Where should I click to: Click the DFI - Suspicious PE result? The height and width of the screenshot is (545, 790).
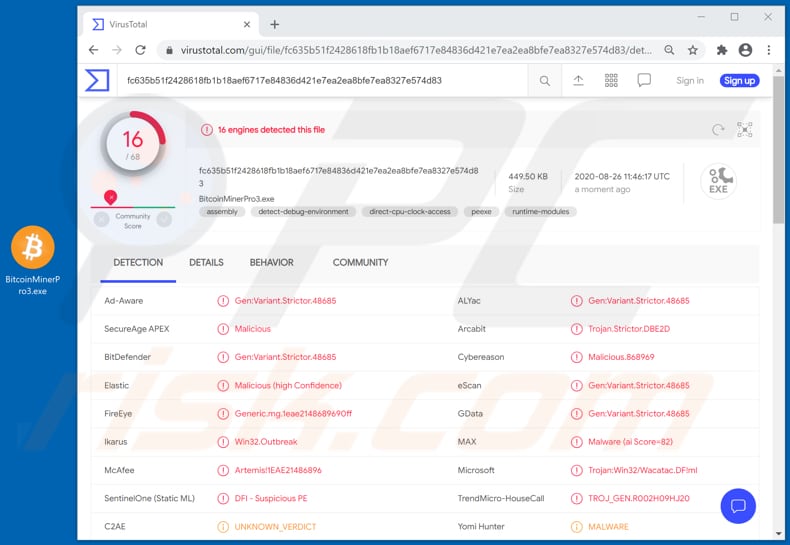click(x=271, y=498)
